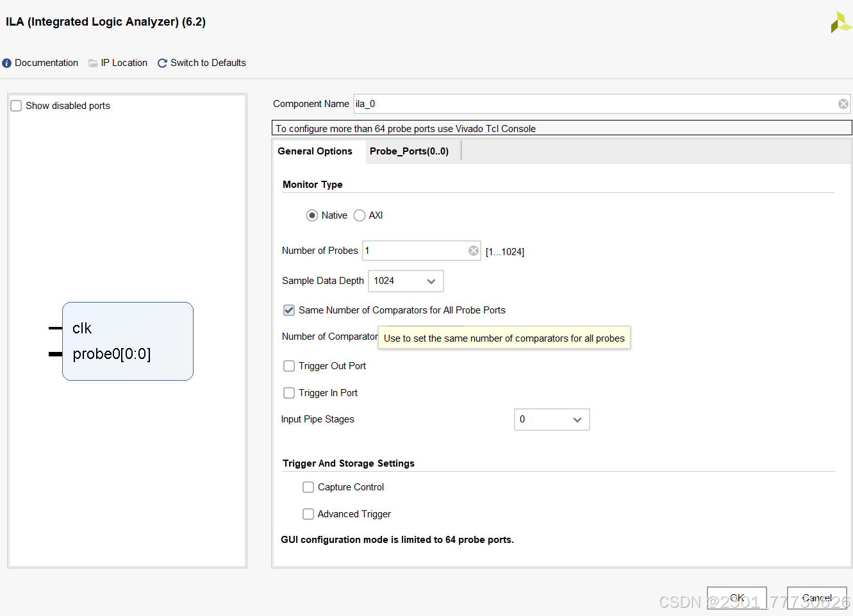
Task: Open the Sample Data Depth dropdown
Action: pyautogui.click(x=406, y=281)
